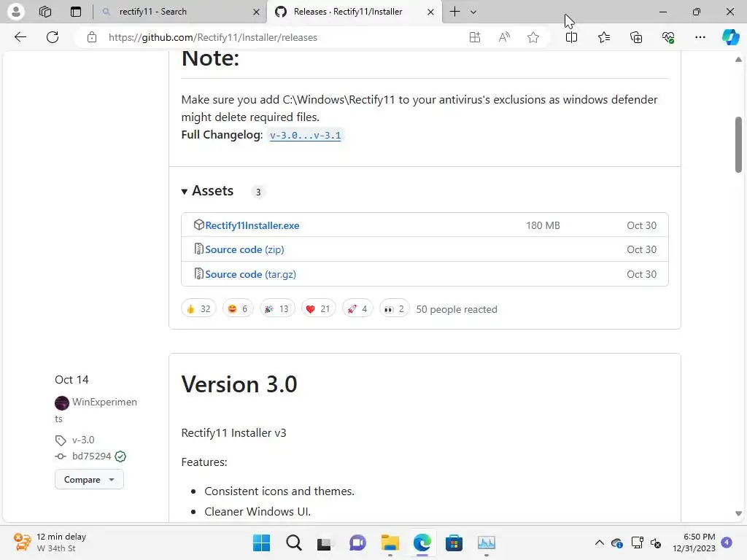Toggle the thumbs up reaction with 32

click(198, 309)
